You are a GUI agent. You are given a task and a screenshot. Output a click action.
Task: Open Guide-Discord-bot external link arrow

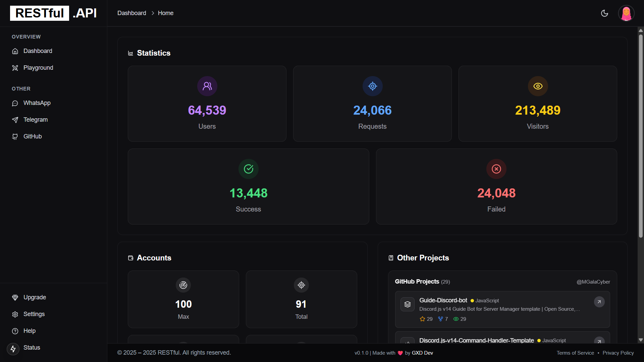(599, 302)
